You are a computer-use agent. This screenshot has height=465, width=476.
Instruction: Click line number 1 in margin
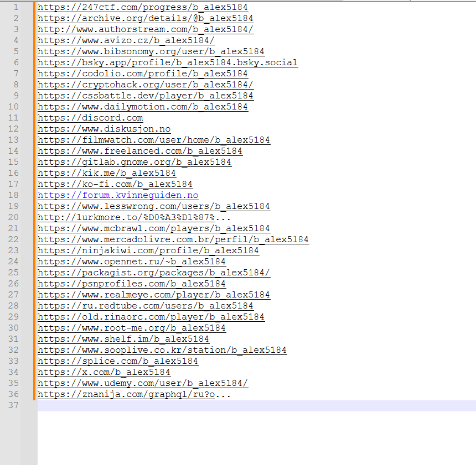(16, 7)
